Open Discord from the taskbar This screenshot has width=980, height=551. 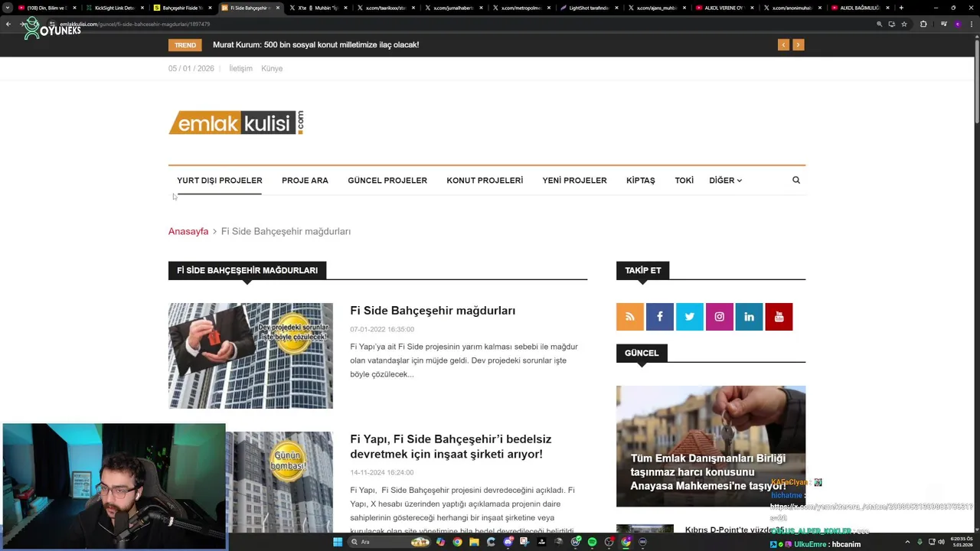[508, 542]
